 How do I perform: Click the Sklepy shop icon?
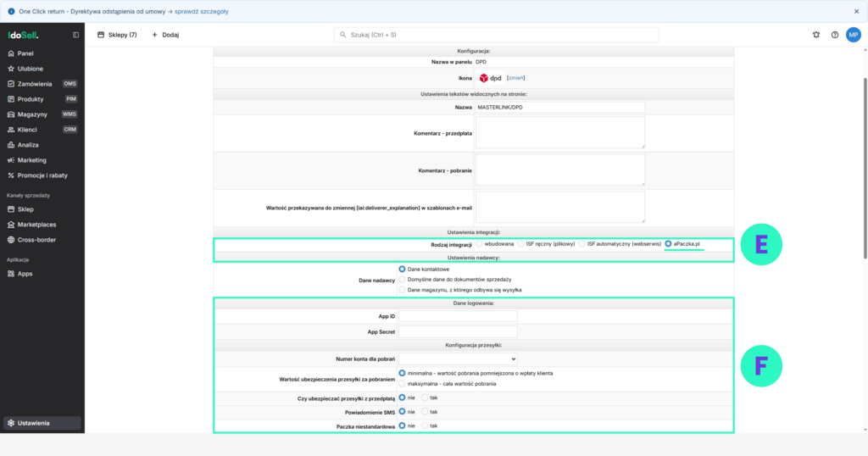pyautogui.click(x=101, y=35)
